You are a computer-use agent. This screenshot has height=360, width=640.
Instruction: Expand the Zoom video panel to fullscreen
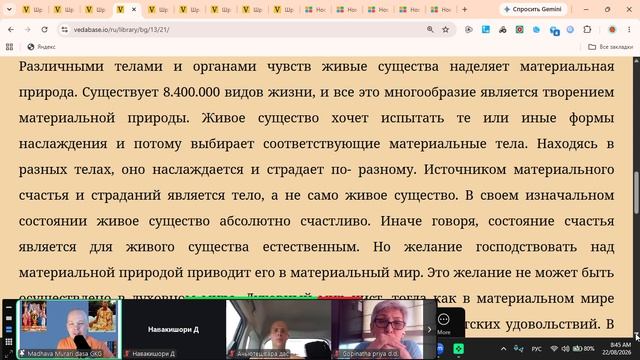pos(9,353)
